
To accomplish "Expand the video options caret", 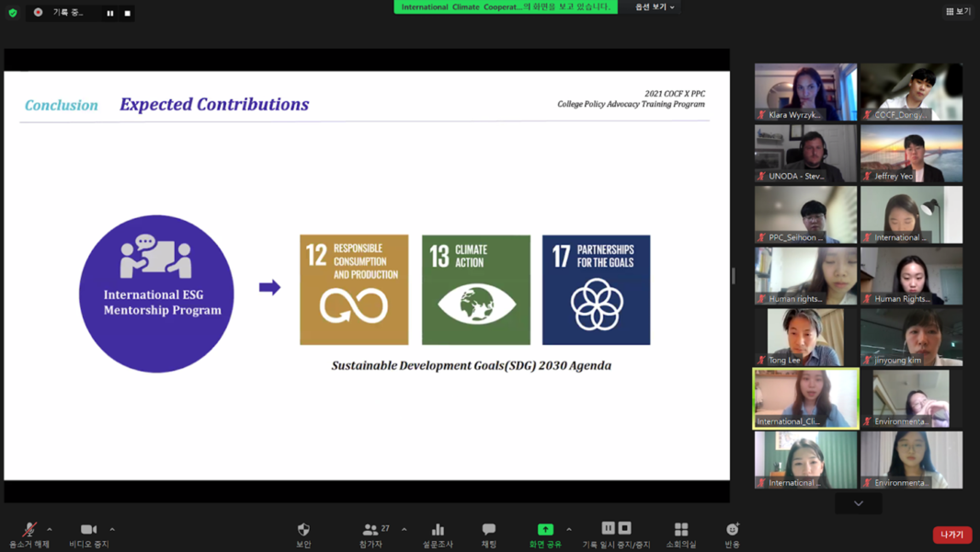I will point(112,529).
